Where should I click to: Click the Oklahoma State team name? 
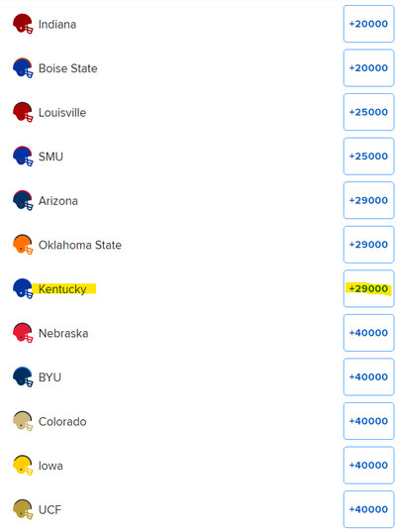pyautogui.click(x=80, y=245)
